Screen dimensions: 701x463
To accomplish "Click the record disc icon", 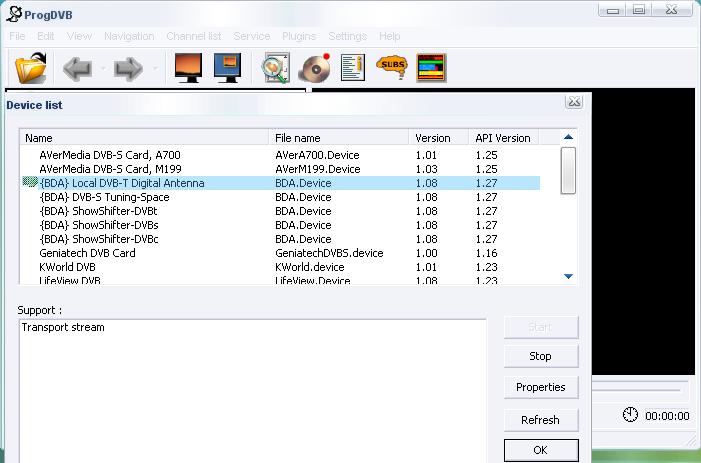I will click(314, 68).
